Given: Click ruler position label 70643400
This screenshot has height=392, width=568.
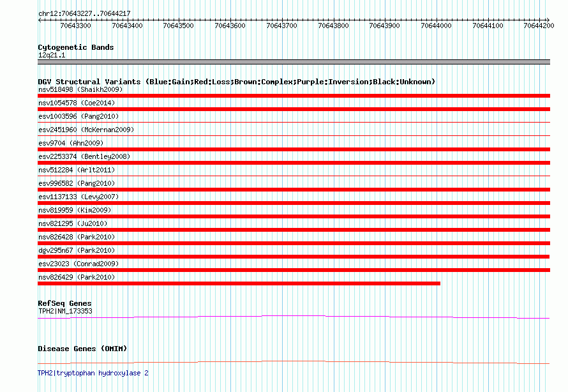Looking at the screenshot, I should pos(127,26).
